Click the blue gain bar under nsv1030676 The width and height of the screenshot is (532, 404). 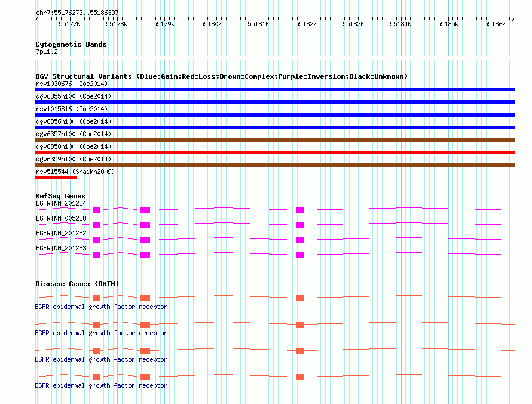tap(275, 90)
